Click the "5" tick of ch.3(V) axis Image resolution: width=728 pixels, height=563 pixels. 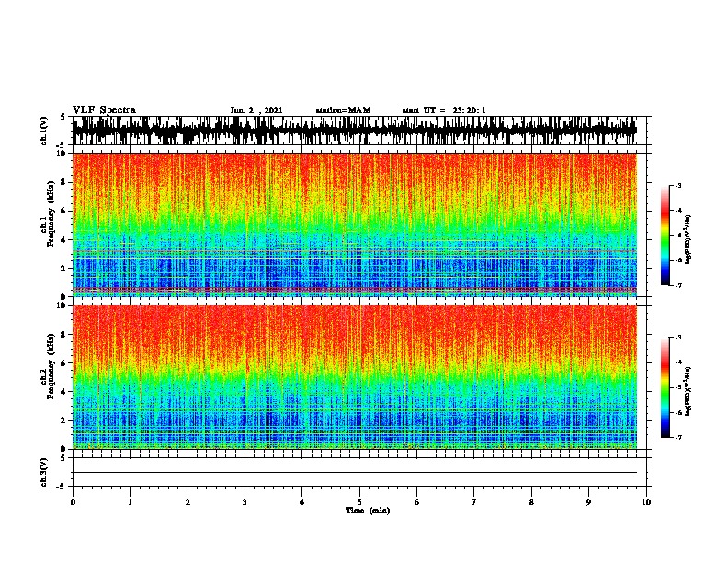pyautogui.click(x=63, y=457)
